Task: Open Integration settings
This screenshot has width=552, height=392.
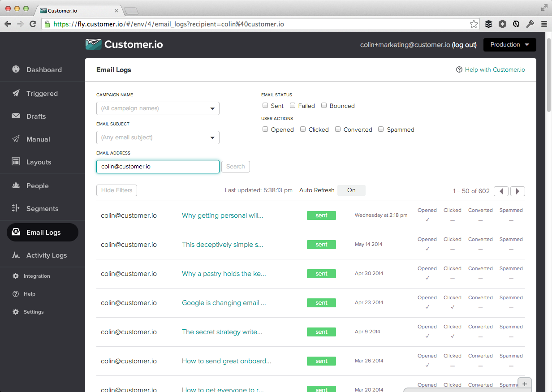Action: (x=36, y=276)
